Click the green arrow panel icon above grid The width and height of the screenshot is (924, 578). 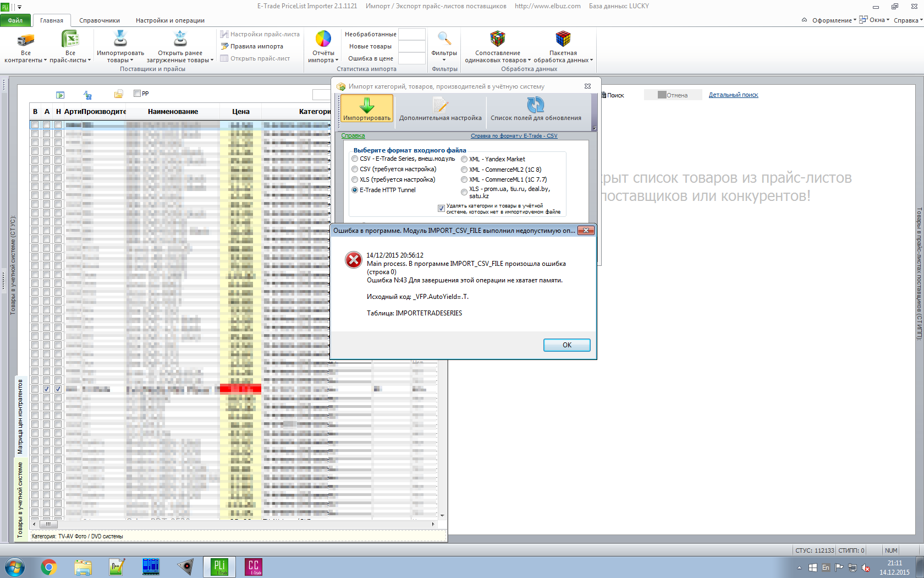[x=61, y=95]
